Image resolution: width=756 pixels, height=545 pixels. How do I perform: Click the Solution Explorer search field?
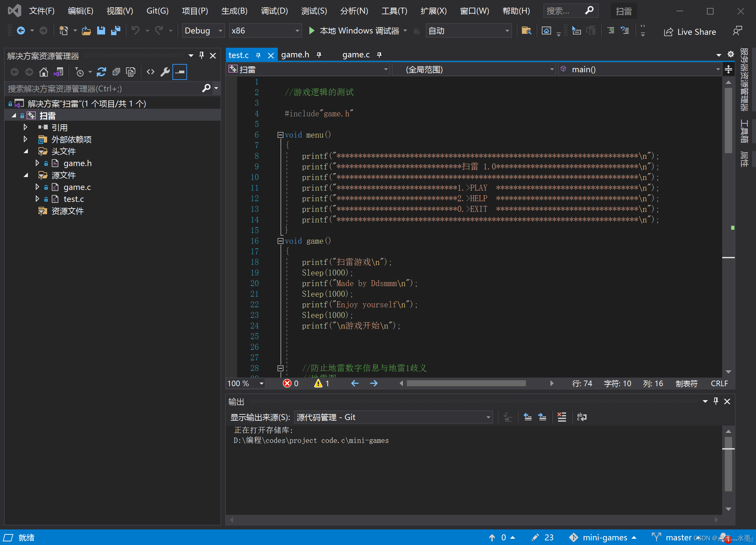point(104,89)
